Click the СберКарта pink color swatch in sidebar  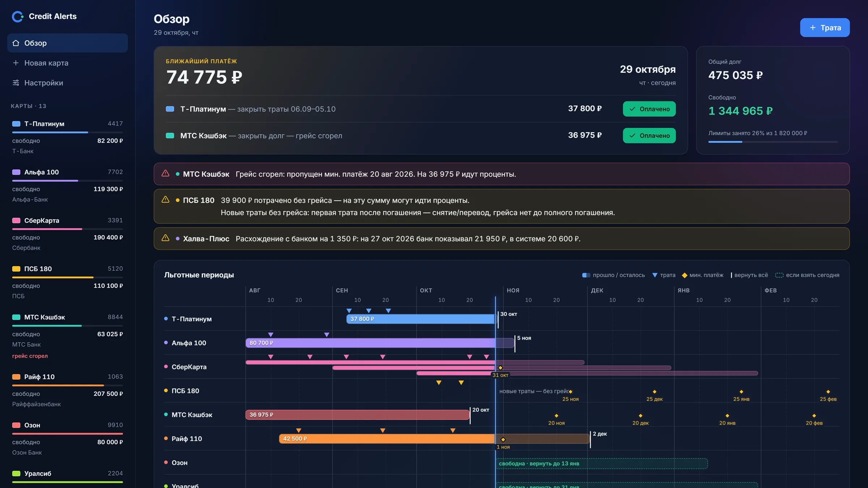click(x=16, y=221)
